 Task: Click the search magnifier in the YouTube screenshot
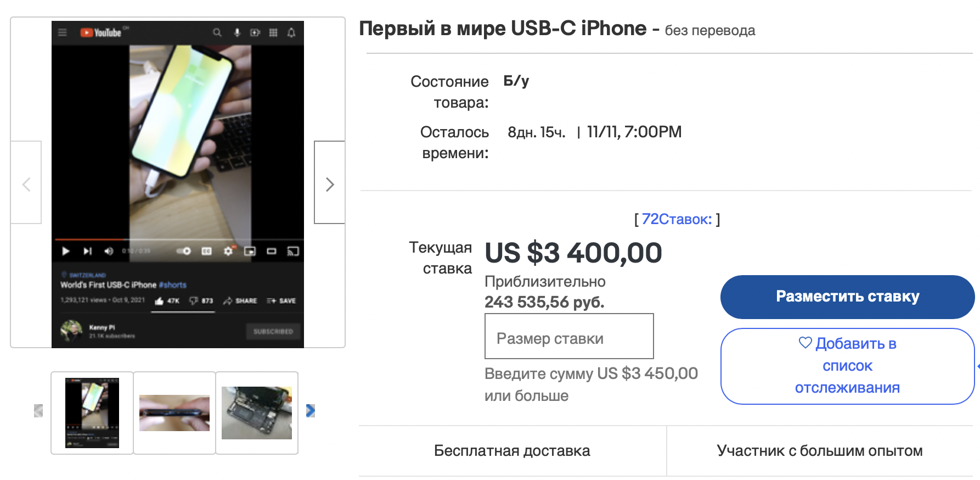[217, 32]
